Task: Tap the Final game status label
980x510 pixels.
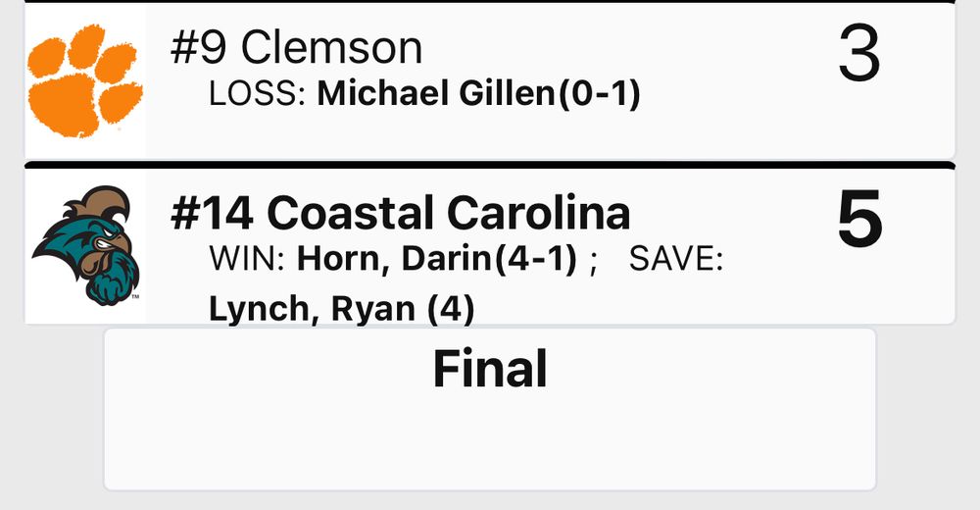Action: coord(490,369)
